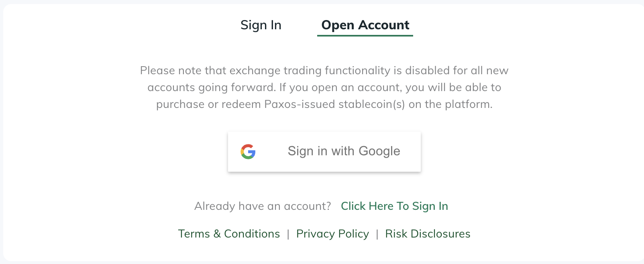Click the "Please note that exchange trading" notice line

click(324, 71)
